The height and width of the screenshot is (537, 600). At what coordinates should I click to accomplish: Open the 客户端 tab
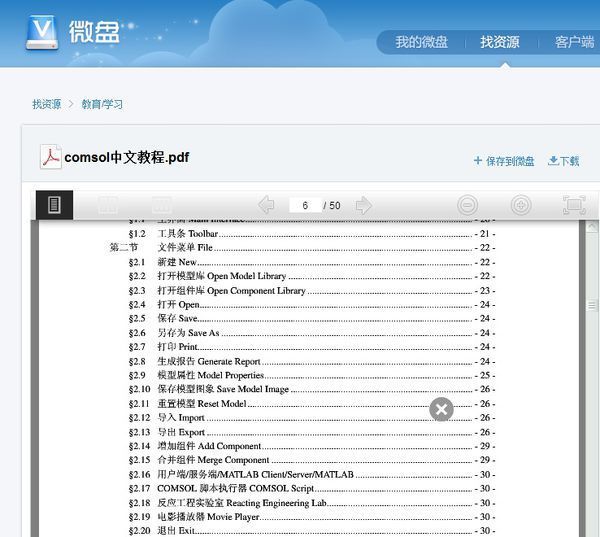click(574, 42)
